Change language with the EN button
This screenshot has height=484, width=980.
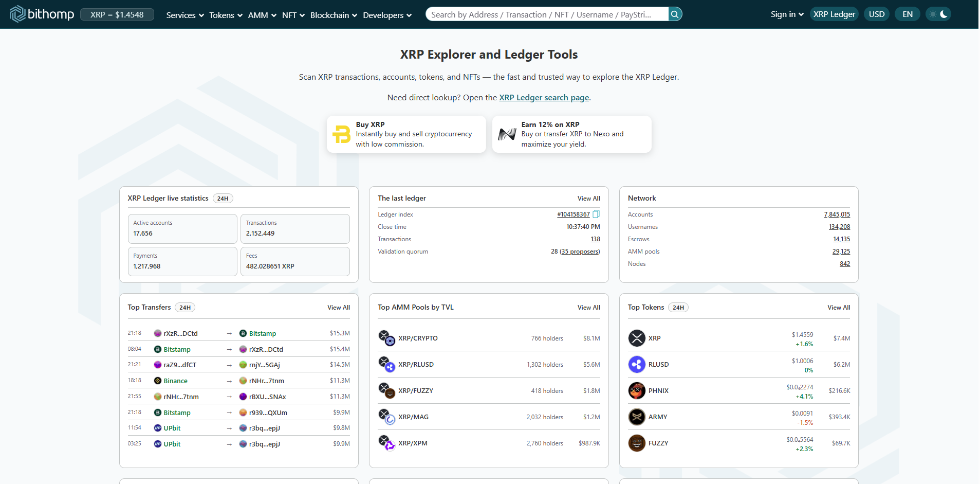pos(908,14)
